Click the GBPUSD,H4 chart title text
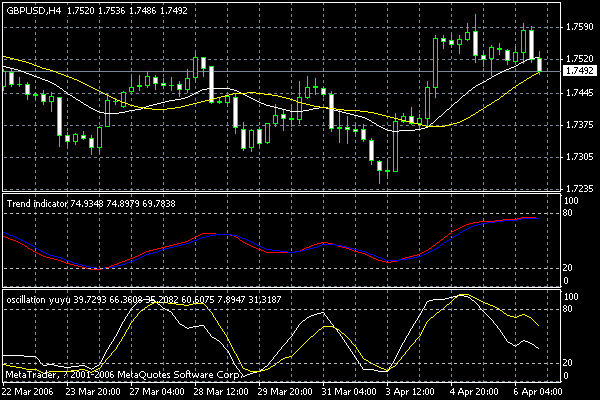 tap(34, 11)
